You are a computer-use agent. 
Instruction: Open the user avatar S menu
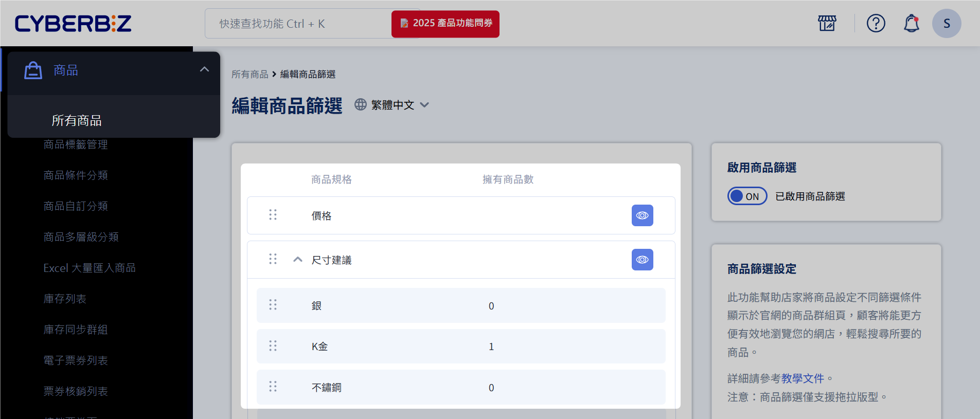pyautogui.click(x=946, y=23)
